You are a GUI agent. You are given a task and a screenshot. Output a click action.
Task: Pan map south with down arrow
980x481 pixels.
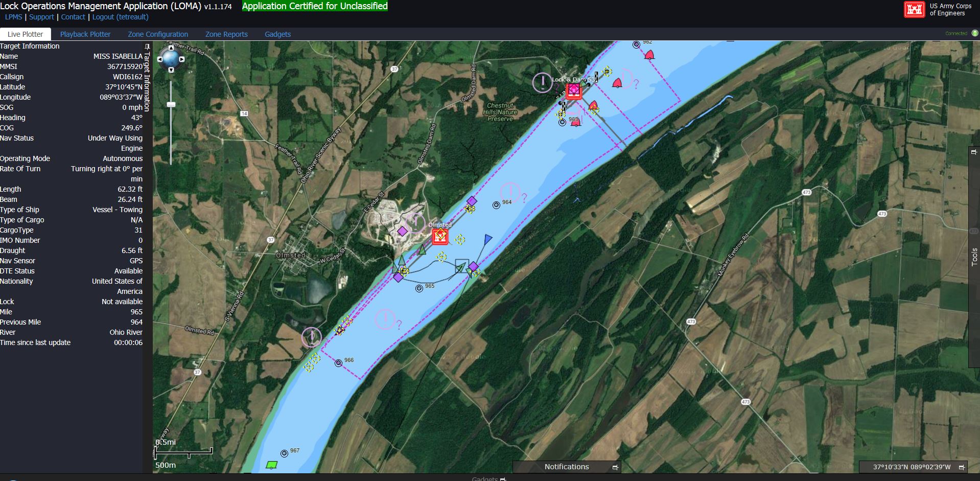click(171, 70)
